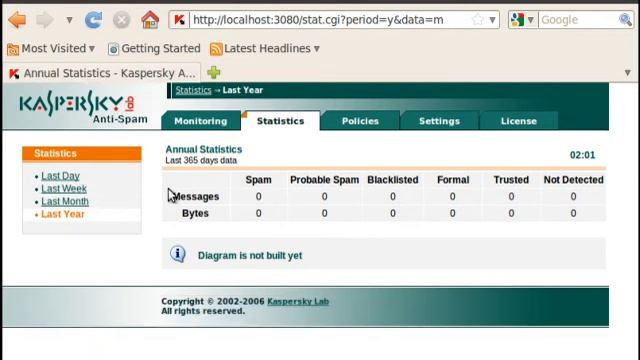Open the Getting Started bookmark
The height and width of the screenshot is (360, 640).
[x=154, y=49]
